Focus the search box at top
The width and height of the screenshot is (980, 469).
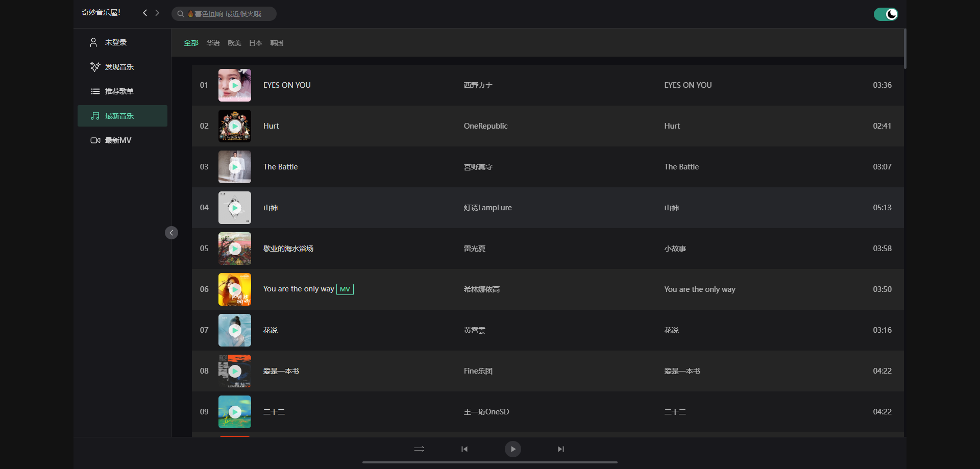[x=227, y=14]
